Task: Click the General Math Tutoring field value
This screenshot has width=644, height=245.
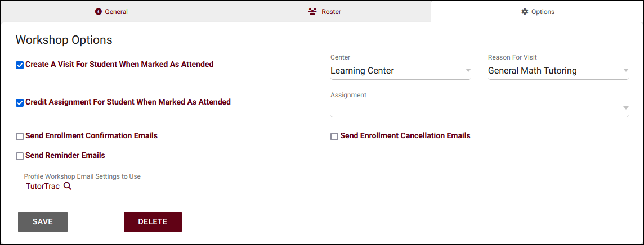Action: [532, 71]
